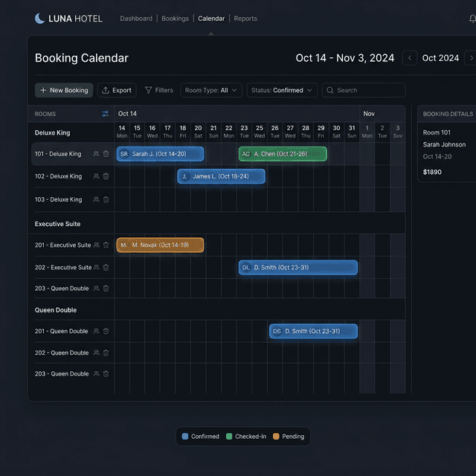Click trash icon for 202 Executive Suite
Screen dimensions: 476x476
tap(106, 268)
